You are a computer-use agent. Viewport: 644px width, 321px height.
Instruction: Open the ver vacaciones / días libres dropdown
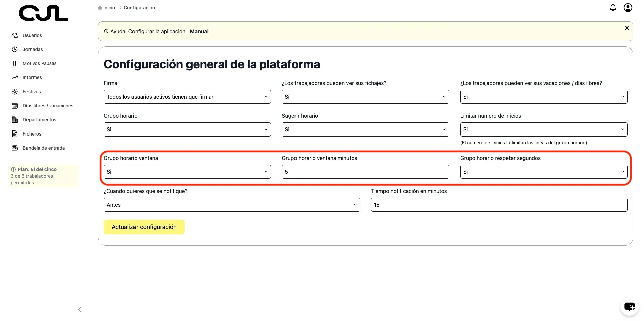click(544, 97)
